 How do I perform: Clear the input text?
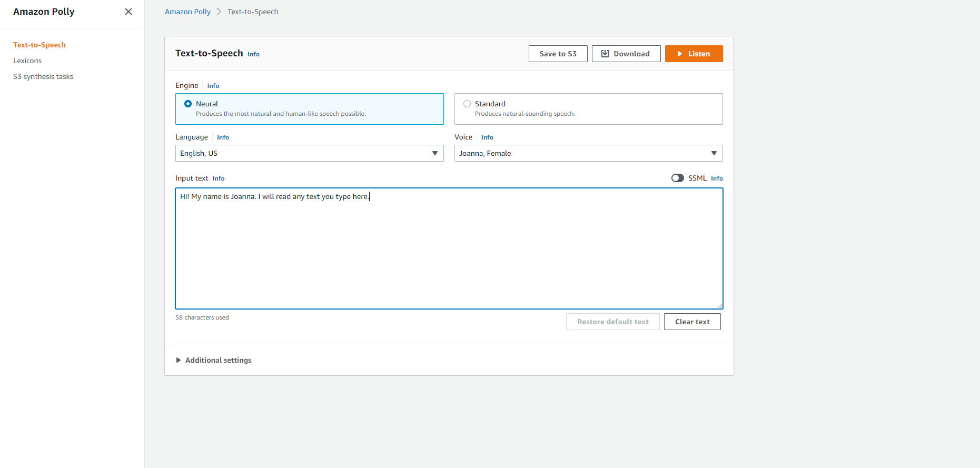692,322
